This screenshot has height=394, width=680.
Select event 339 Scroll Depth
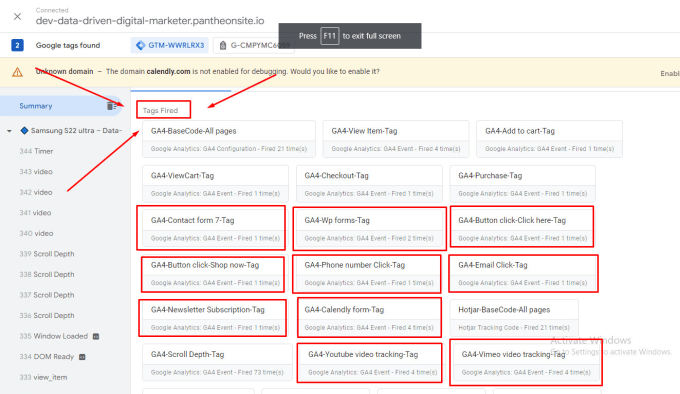[x=47, y=254]
